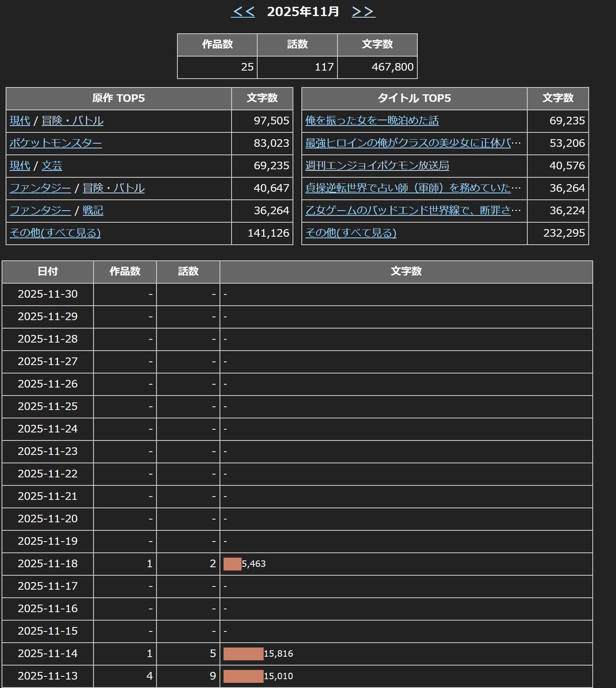616x688 pixels.
Task: Click 冒険・バトル link in ファンタジー row
Action: point(114,188)
